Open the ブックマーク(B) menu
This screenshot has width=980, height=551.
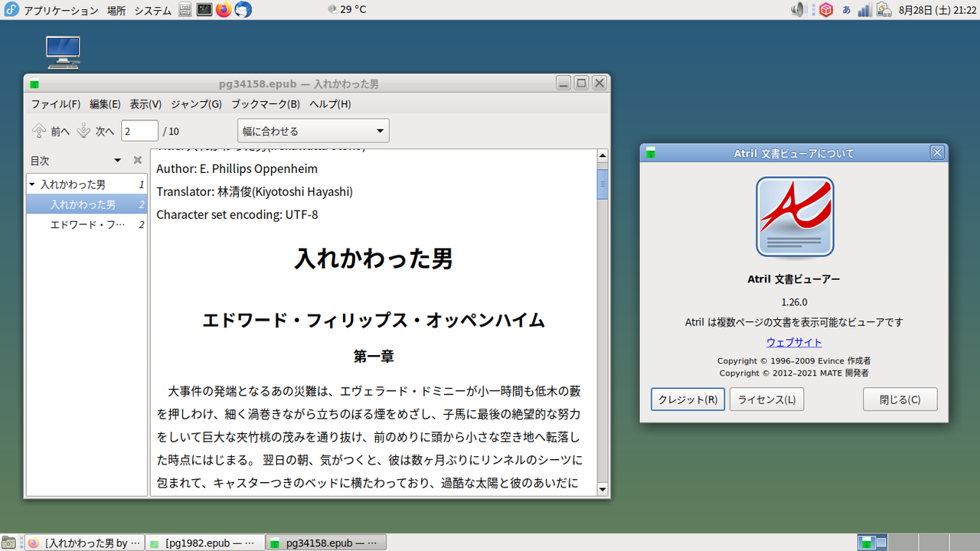pyautogui.click(x=266, y=104)
